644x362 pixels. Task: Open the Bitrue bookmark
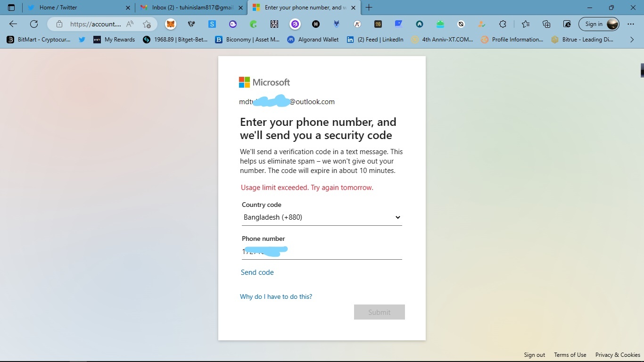coord(583,40)
